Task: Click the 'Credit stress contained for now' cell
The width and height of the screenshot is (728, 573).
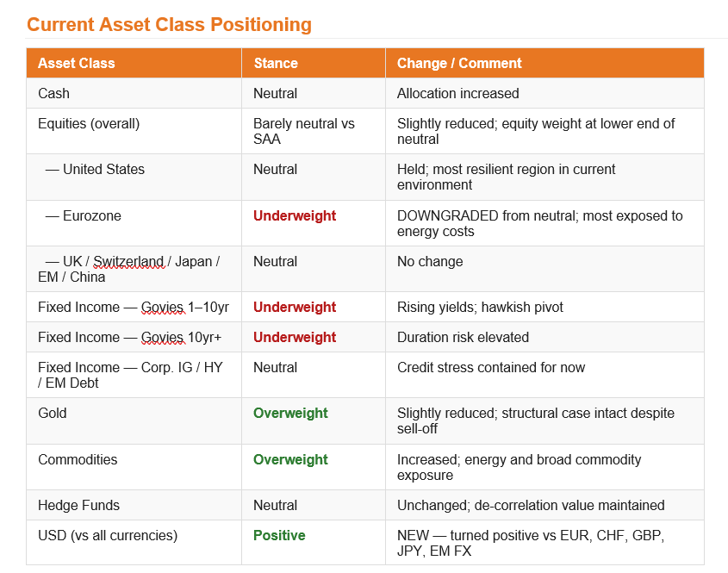Action: [x=490, y=367]
